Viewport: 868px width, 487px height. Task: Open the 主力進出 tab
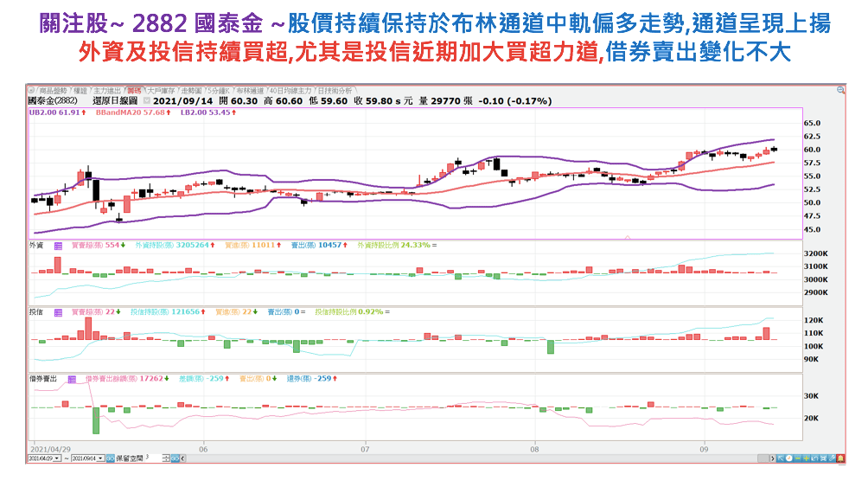click(x=107, y=89)
